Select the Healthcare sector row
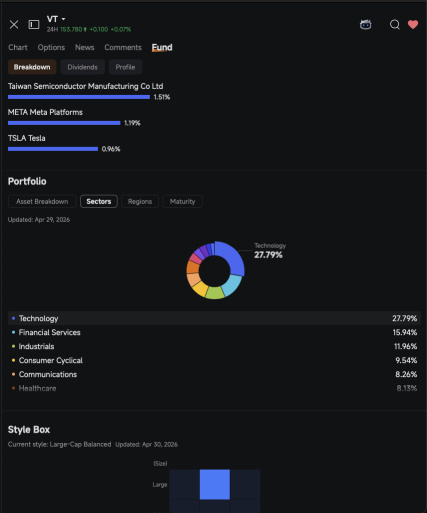 click(x=214, y=388)
